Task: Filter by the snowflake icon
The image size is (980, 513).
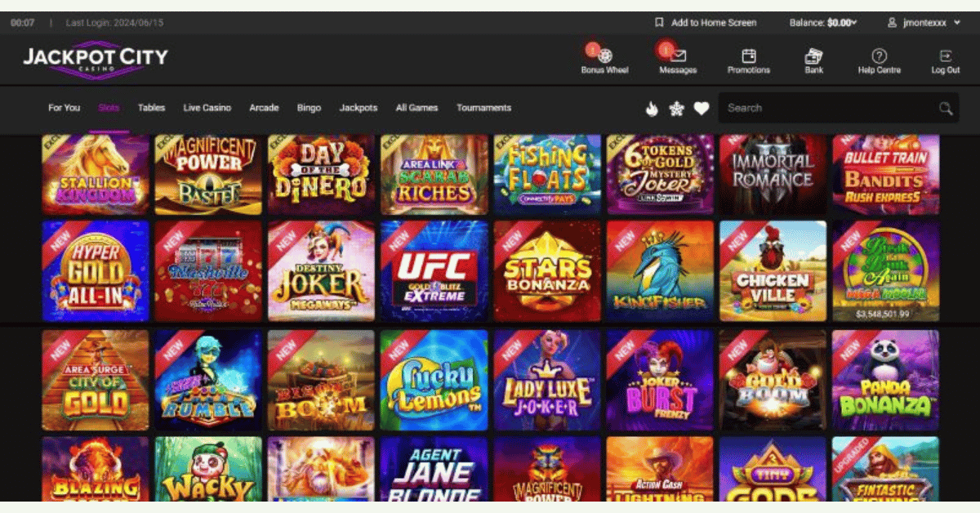Action: pyautogui.click(x=676, y=109)
